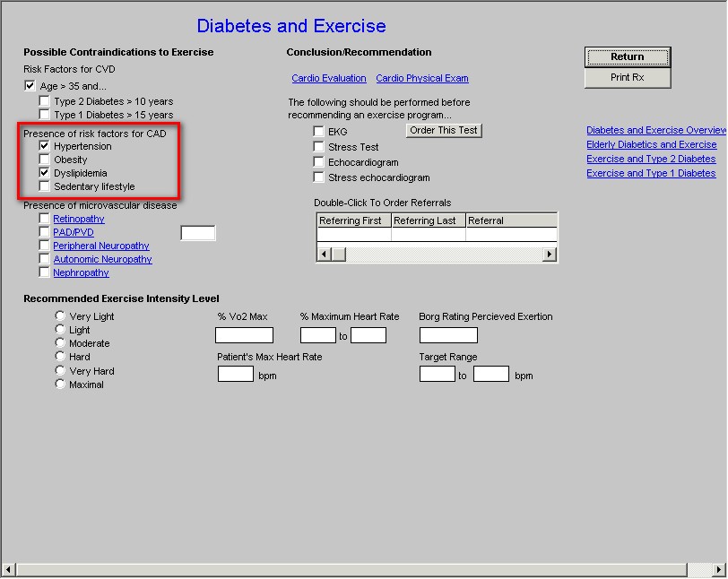Select the Very Light intensity option
728x579 pixels.
coord(60,316)
